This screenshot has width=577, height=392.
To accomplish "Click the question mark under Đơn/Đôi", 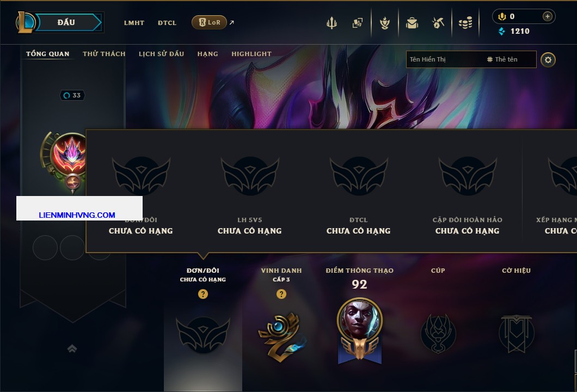I will [202, 293].
